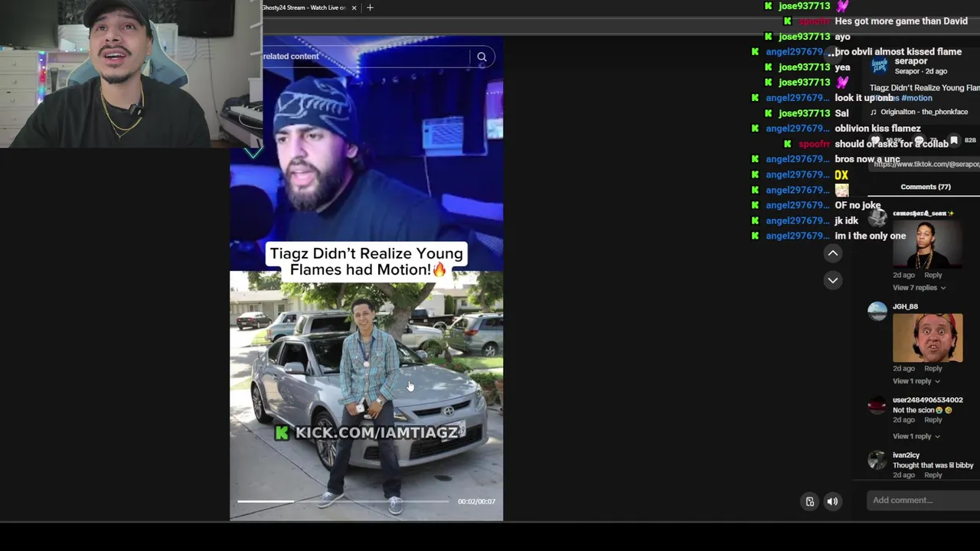Click the related content search field
Screen dimensions: 980x551
366,57
